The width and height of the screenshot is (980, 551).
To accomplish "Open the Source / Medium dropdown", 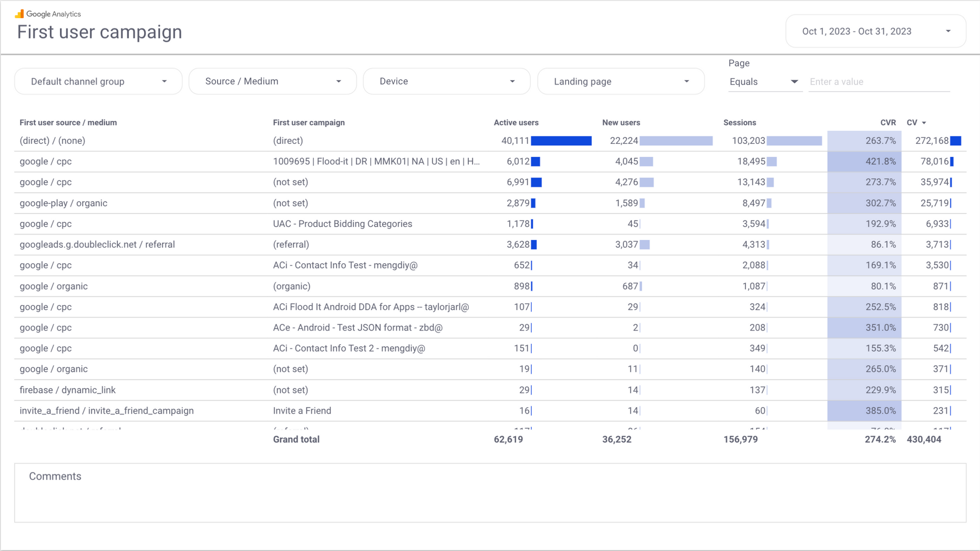I will pos(272,82).
